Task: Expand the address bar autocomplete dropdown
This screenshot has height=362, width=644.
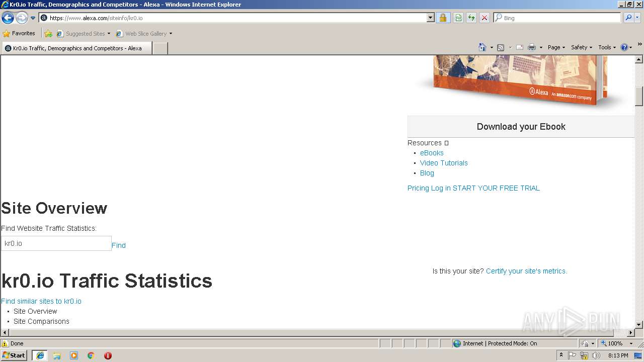Action: pyautogui.click(x=431, y=18)
